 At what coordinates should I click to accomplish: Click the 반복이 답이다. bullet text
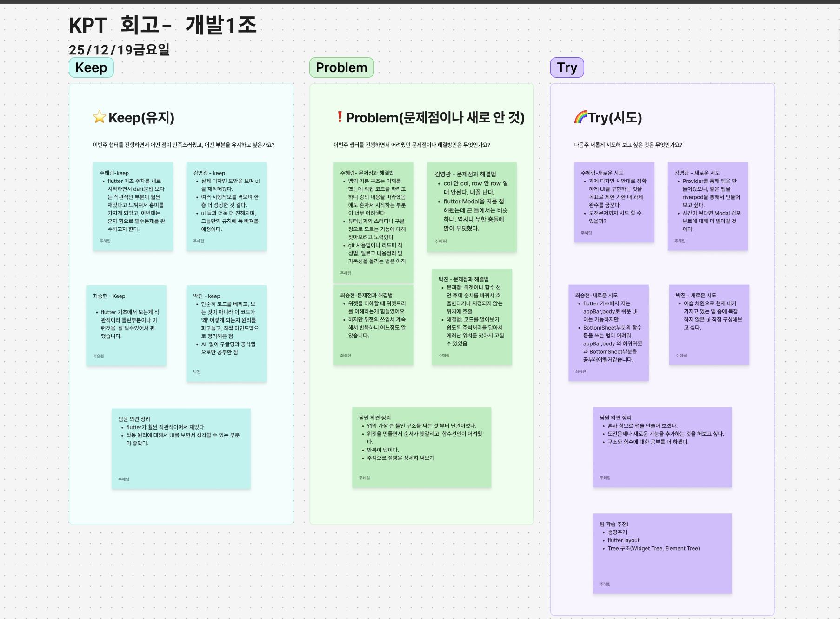click(383, 450)
